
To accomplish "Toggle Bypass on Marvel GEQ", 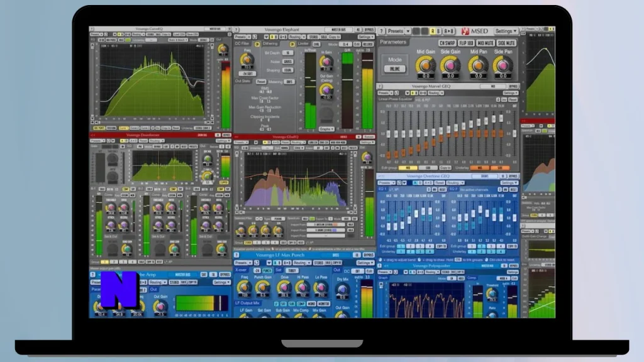I will (x=513, y=87).
